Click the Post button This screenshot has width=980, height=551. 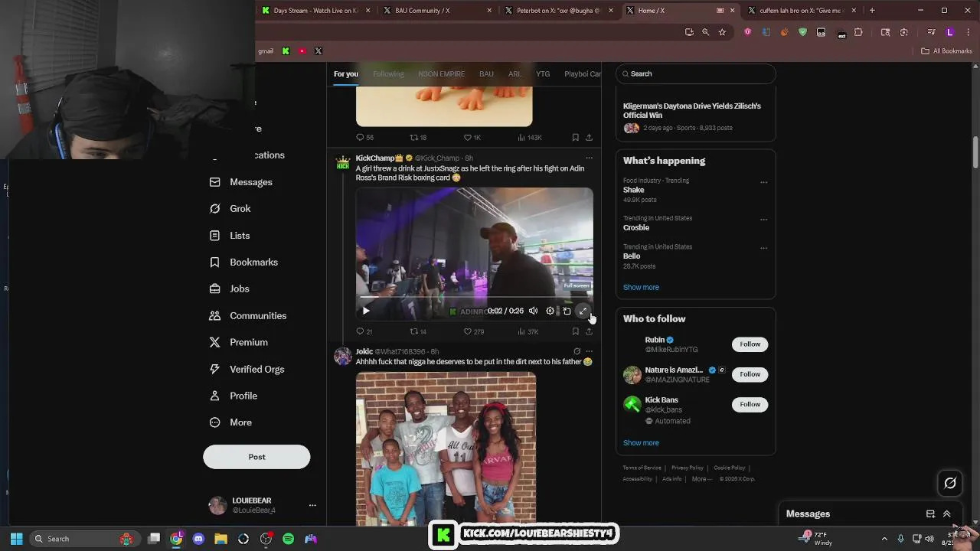256,457
